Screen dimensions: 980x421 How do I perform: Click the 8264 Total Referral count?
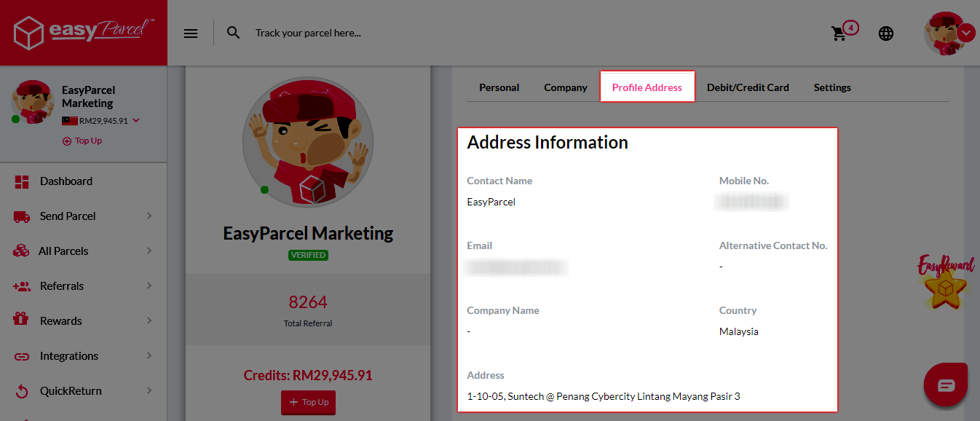pyautogui.click(x=308, y=302)
